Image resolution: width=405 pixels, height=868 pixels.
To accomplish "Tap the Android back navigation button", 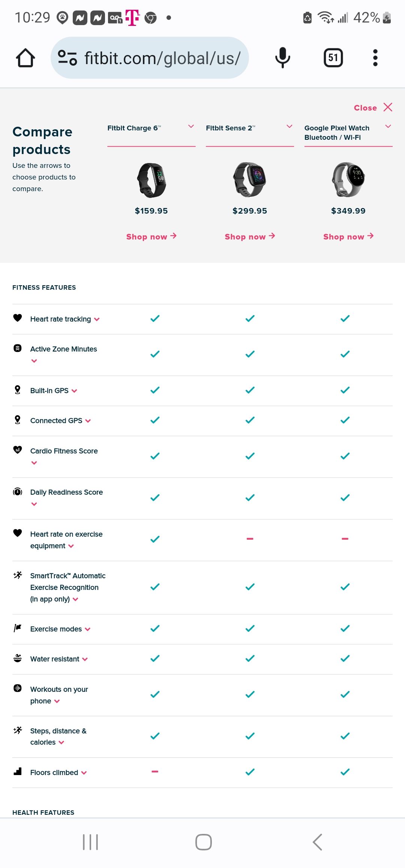I will point(317,842).
